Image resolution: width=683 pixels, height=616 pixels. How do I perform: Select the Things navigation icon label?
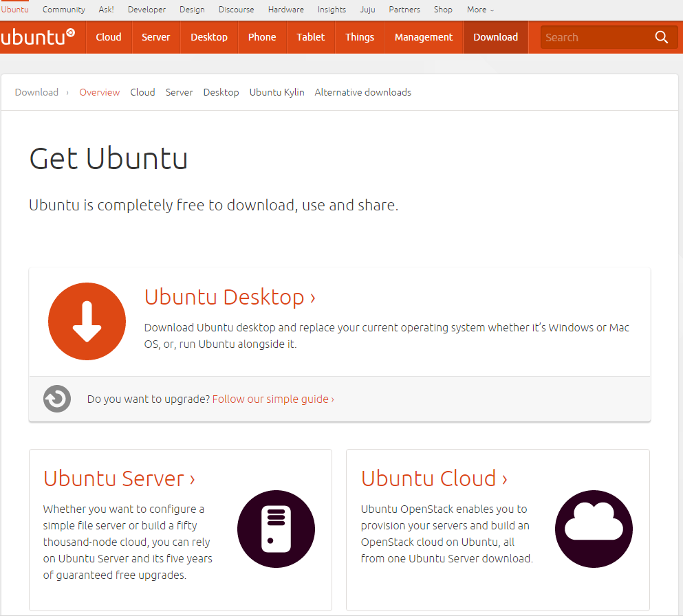click(359, 37)
